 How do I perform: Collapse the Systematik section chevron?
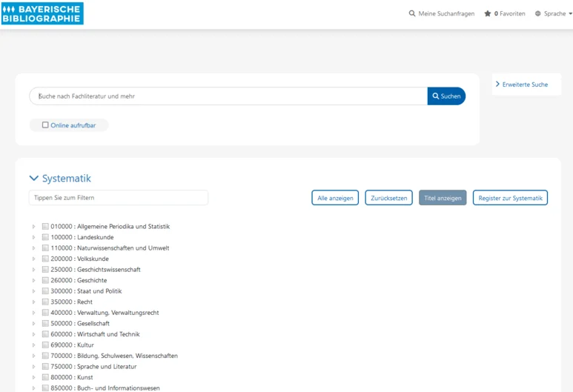33,179
